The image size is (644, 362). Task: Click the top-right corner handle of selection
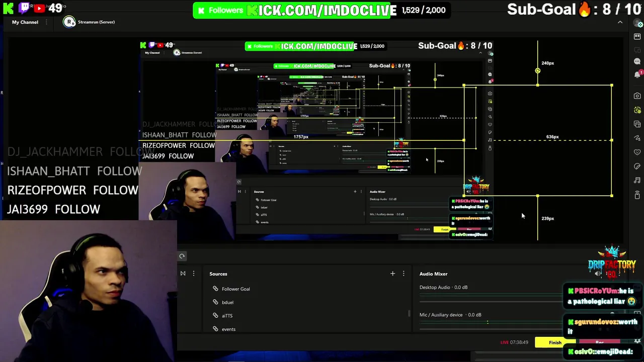pyautogui.click(x=612, y=85)
